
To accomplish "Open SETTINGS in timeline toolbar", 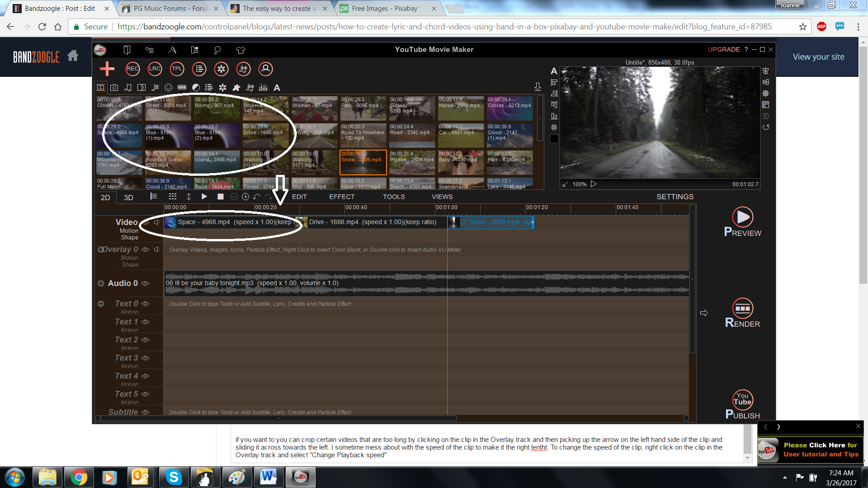I will 675,197.
